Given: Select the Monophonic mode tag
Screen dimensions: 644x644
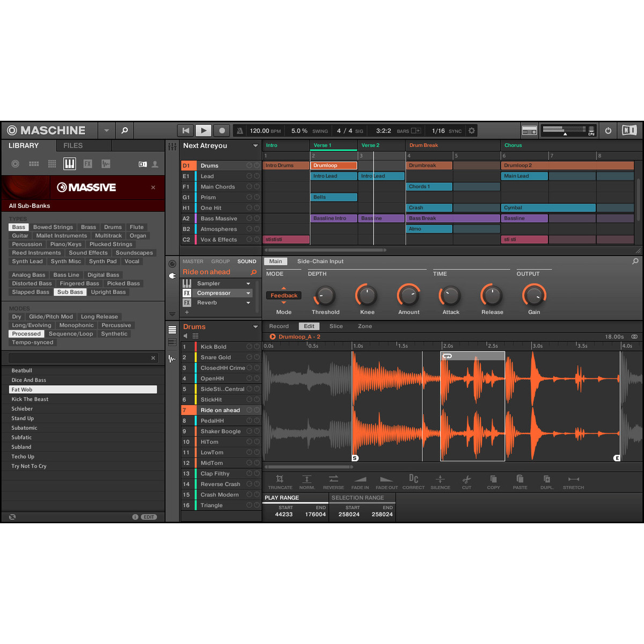Looking at the screenshot, I should [x=76, y=325].
